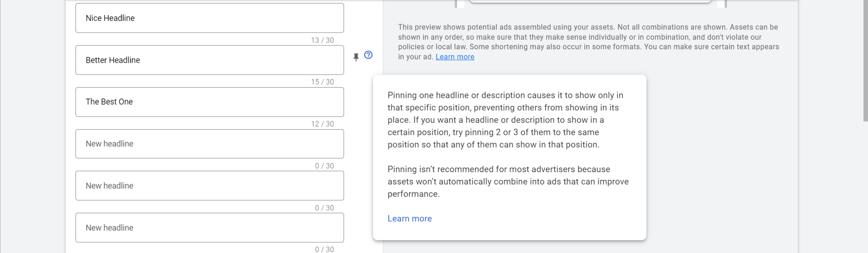Follow Learn more link in preview description
Viewport: 868px width, 253px height.
(x=455, y=57)
